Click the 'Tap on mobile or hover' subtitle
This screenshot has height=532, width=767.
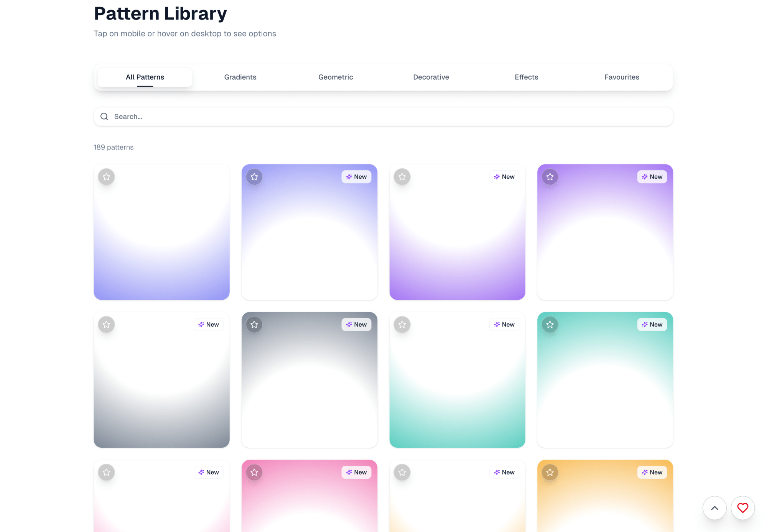point(185,34)
